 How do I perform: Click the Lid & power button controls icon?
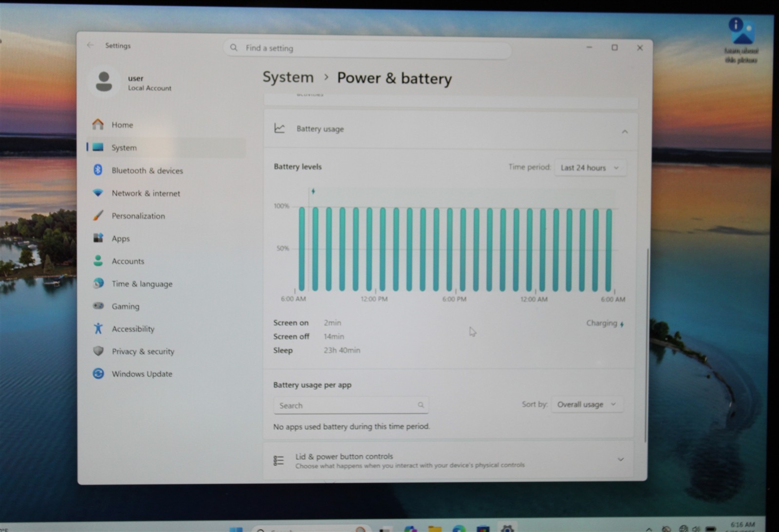(278, 460)
